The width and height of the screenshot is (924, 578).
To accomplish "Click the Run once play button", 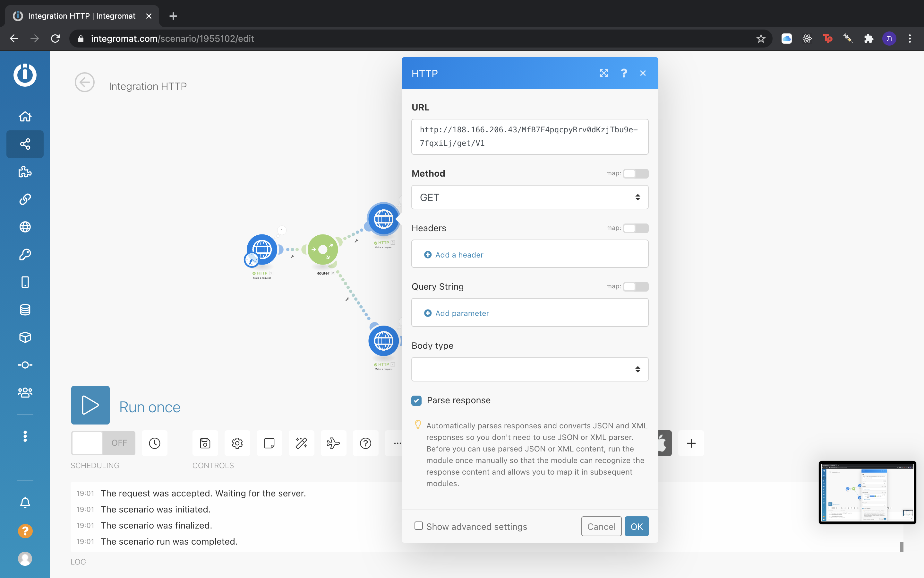I will (x=90, y=405).
